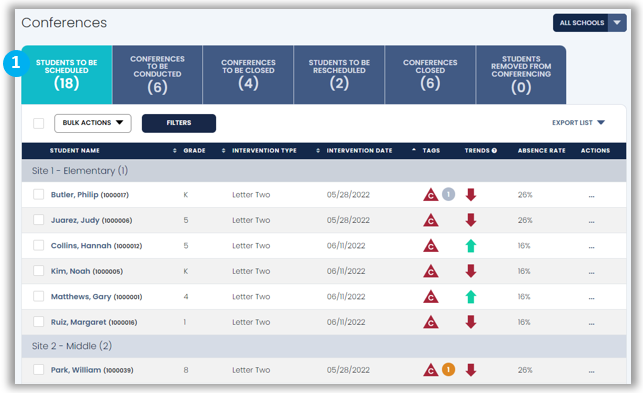Open student link Ruiz, Margaret

click(x=94, y=322)
